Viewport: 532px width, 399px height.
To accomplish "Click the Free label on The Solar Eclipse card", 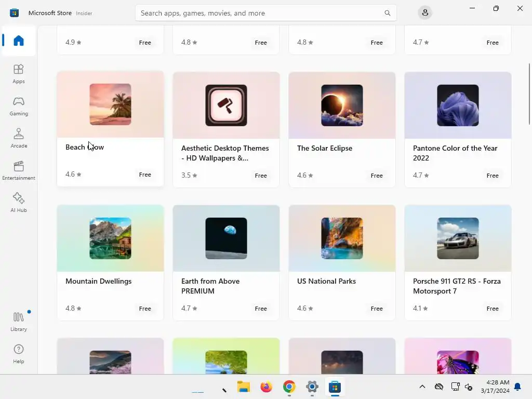I will [x=377, y=176].
